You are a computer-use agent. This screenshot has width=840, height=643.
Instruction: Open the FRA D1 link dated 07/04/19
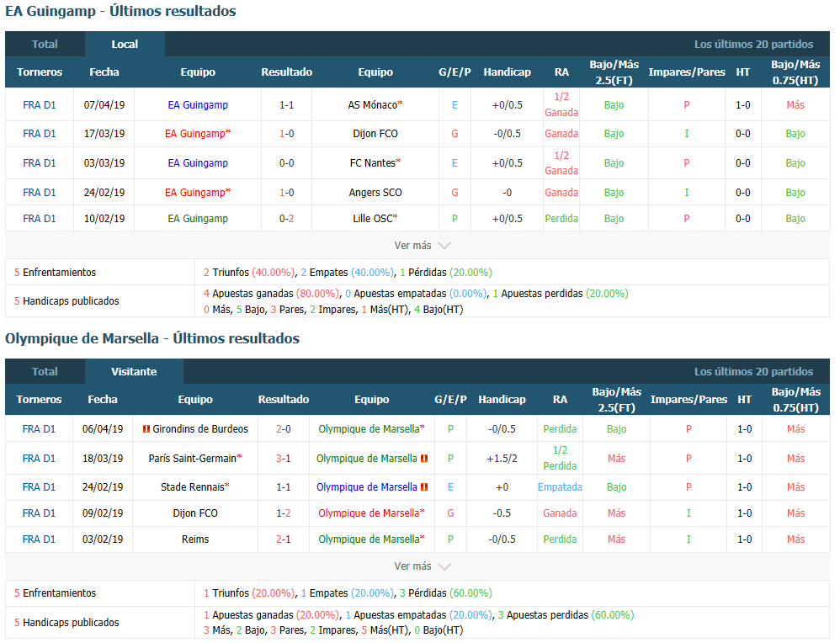pos(40,105)
